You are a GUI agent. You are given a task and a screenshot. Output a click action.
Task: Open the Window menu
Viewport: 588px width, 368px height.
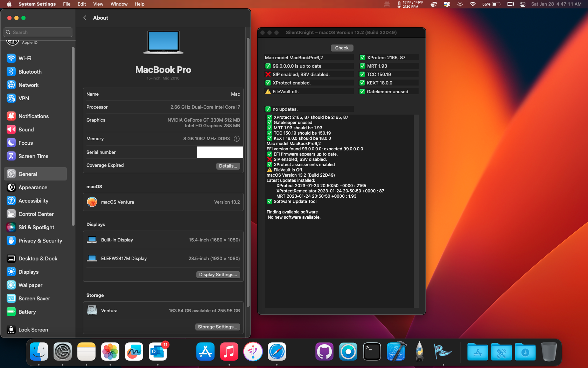click(x=119, y=4)
